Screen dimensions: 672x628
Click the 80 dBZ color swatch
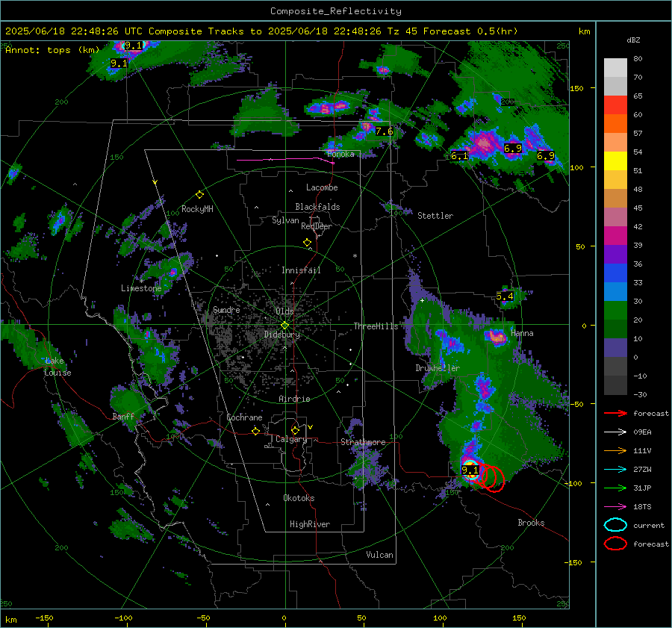click(x=615, y=67)
